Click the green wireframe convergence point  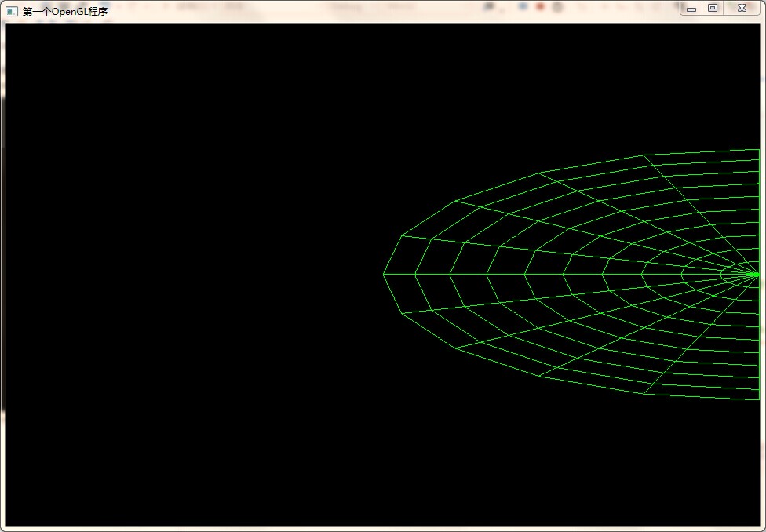pyautogui.click(x=757, y=275)
